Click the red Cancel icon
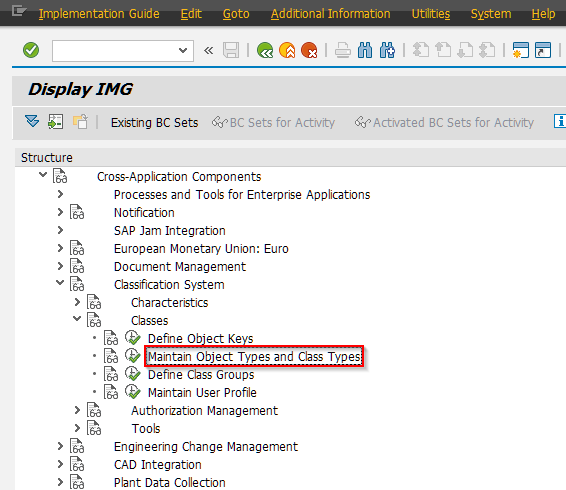 pyautogui.click(x=309, y=50)
